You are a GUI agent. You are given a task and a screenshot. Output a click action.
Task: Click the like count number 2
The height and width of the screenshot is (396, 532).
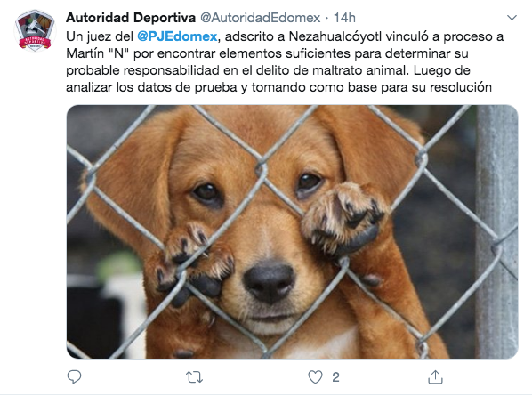(x=335, y=377)
